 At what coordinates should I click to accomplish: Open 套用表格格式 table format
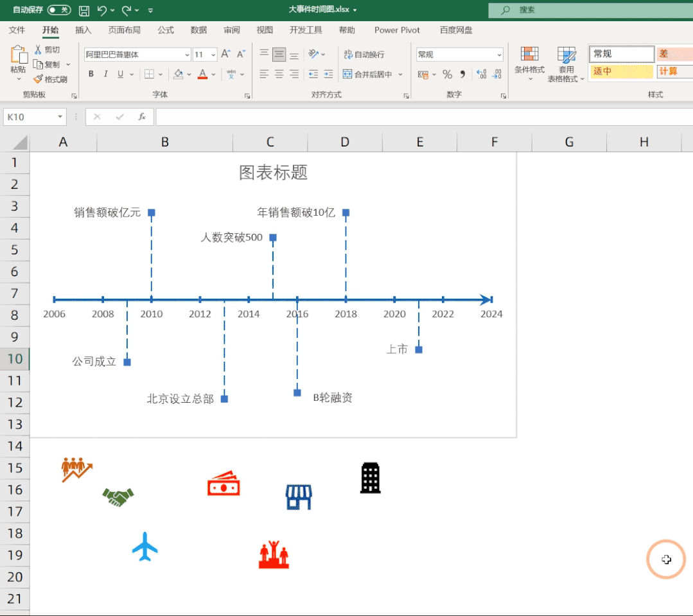tap(566, 64)
